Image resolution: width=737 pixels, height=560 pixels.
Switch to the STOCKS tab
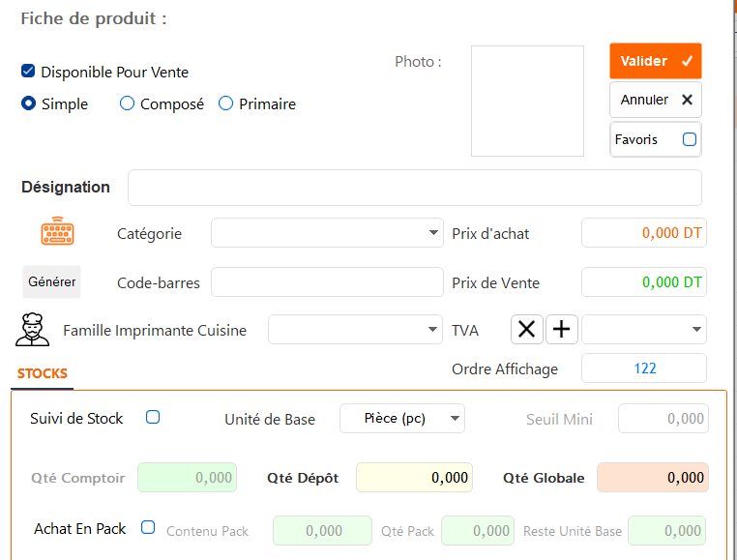43,373
